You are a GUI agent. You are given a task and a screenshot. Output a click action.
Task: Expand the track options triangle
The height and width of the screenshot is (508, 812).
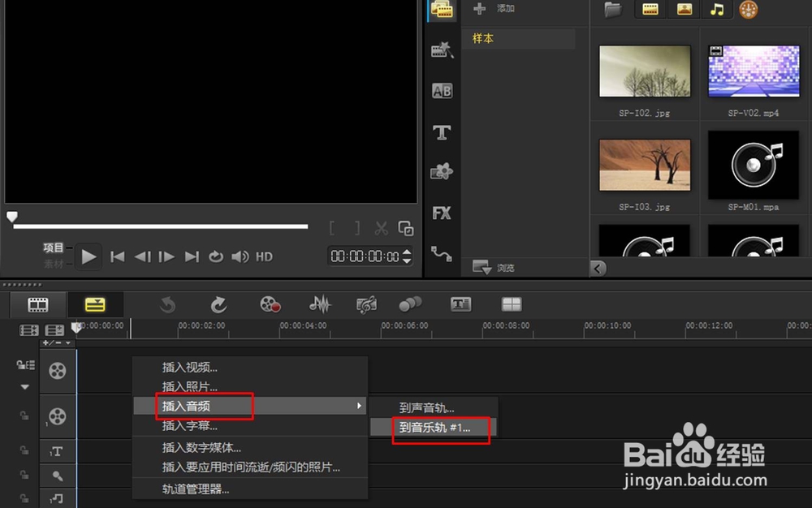coord(24,385)
